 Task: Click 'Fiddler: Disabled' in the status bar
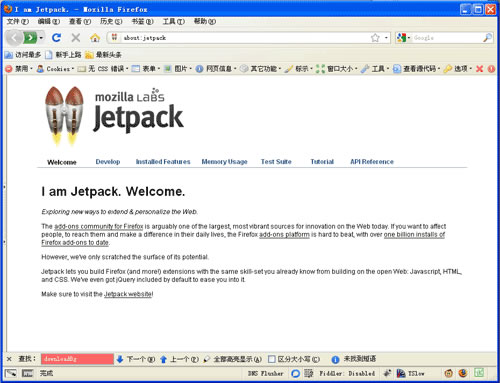click(x=347, y=373)
